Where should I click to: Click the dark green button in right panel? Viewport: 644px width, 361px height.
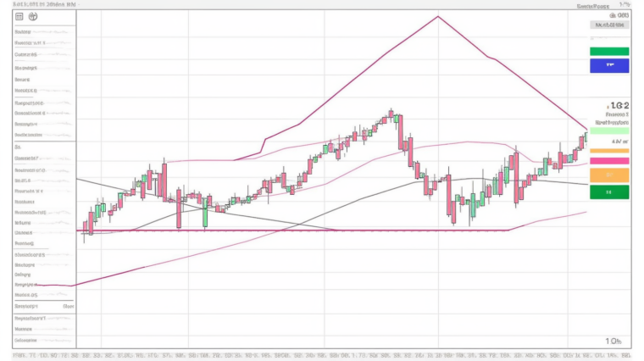click(x=609, y=192)
